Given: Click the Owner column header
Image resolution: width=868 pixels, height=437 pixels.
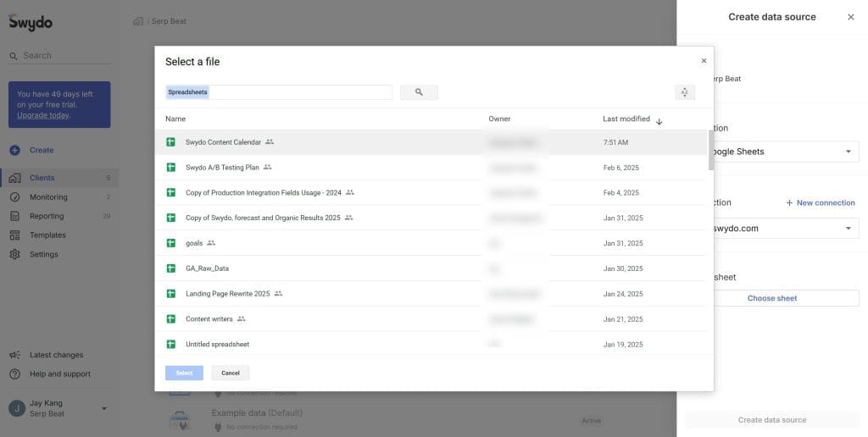Looking at the screenshot, I should (x=499, y=119).
